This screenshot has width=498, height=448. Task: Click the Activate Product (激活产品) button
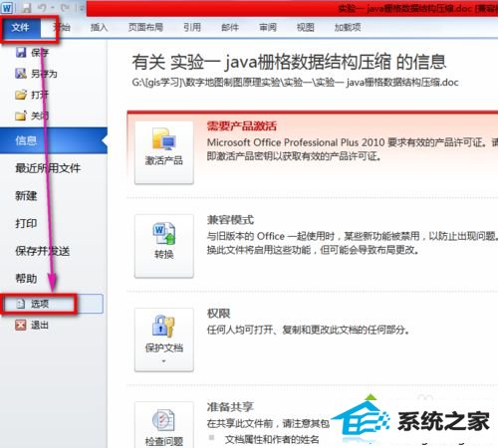[x=164, y=152]
